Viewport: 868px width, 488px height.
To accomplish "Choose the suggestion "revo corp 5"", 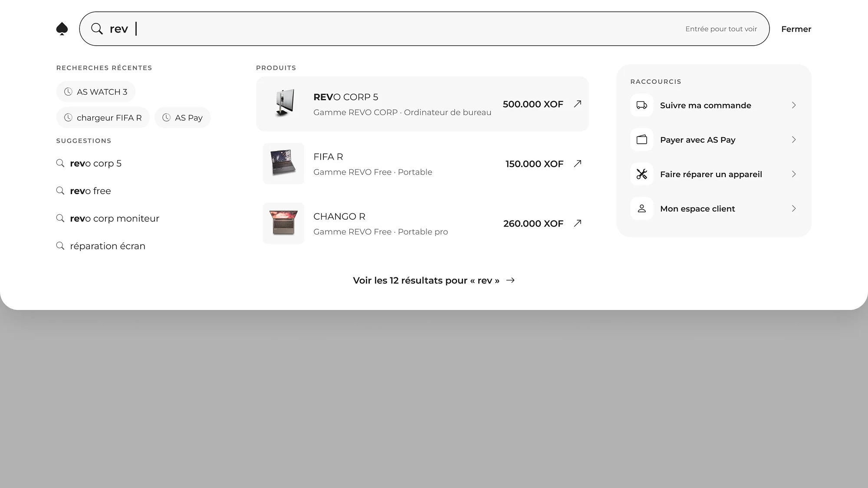I will tap(95, 163).
